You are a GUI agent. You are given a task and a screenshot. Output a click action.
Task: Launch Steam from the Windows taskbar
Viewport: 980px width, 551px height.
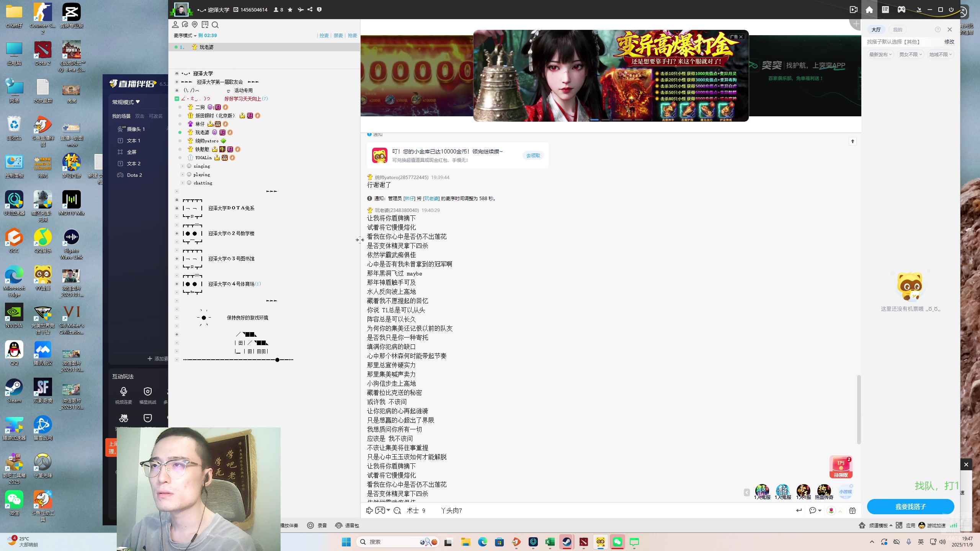pyautogui.click(x=567, y=542)
